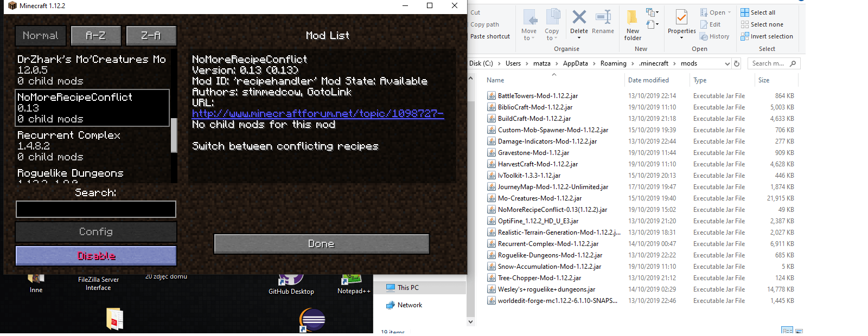Open the 'Easy access' dropdown in ribbon
The image size is (868, 336).
(652, 24)
